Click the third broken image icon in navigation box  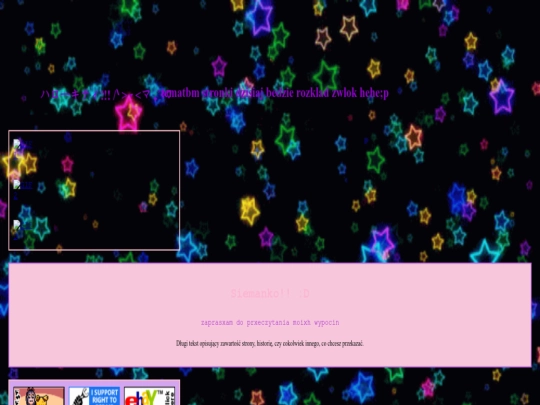click(17, 225)
